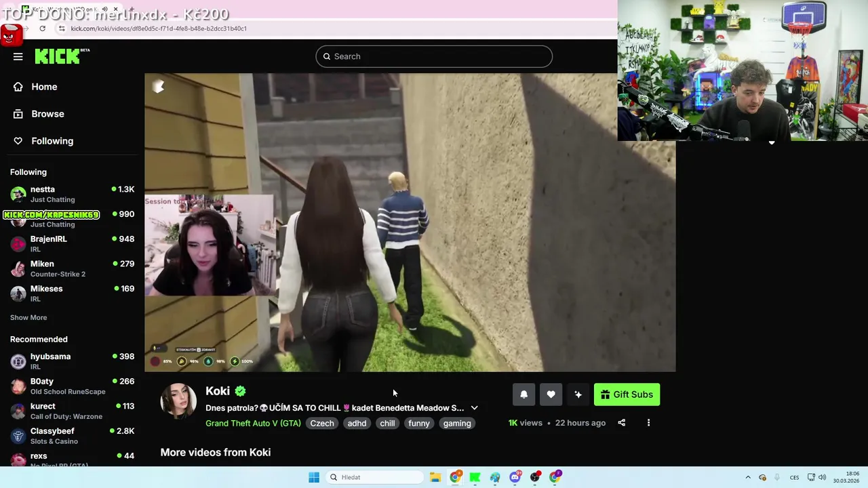Open Kick app icon in taskbar
The width and height of the screenshot is (868, 488).
point(475,477)
